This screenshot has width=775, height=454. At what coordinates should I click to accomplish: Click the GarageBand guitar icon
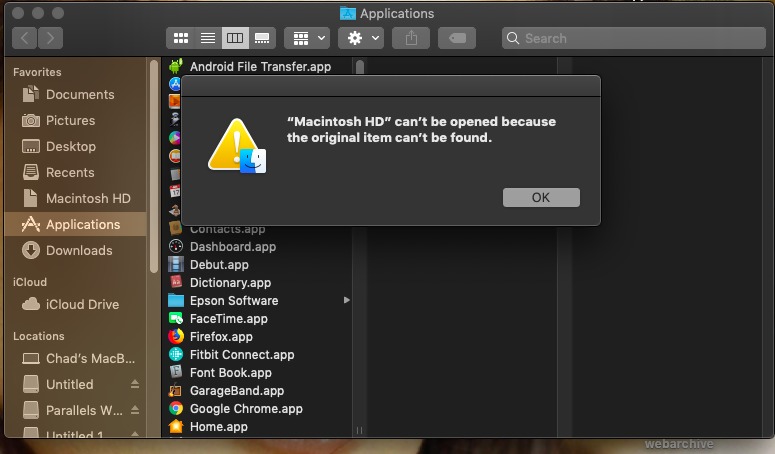[175, 390]
